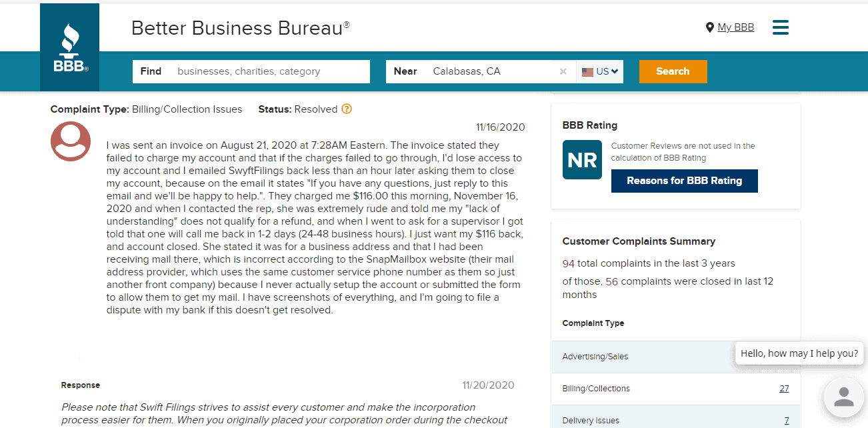Click the orange Search button
868x428 pixels.
[x=673, y=71]
